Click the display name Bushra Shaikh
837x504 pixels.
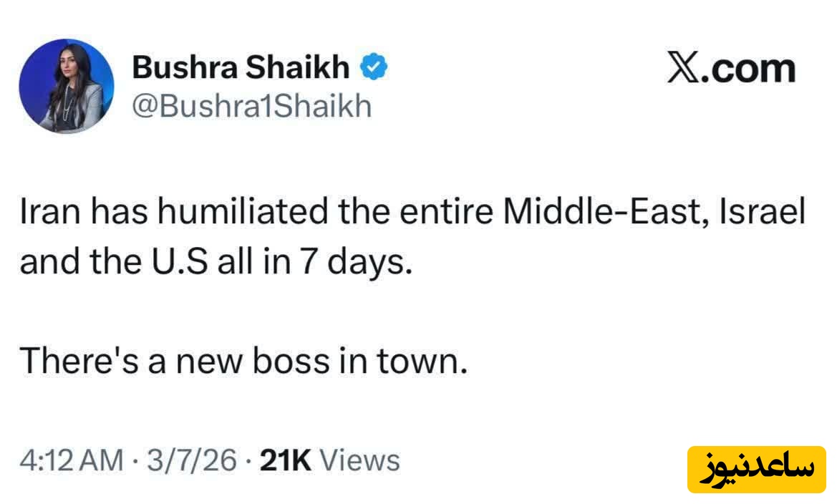(241, 68)
